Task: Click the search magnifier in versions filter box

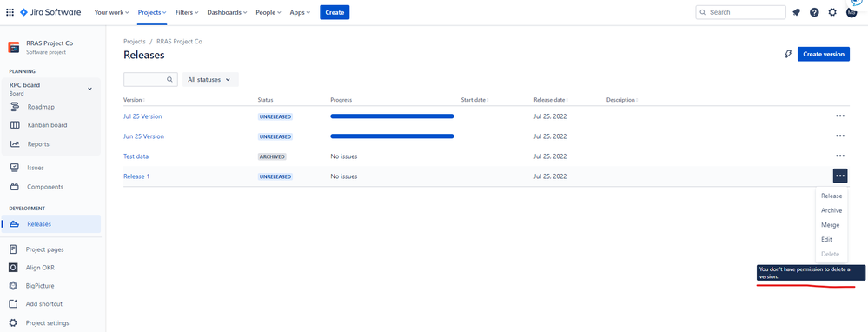Action: tap(170, 80)
